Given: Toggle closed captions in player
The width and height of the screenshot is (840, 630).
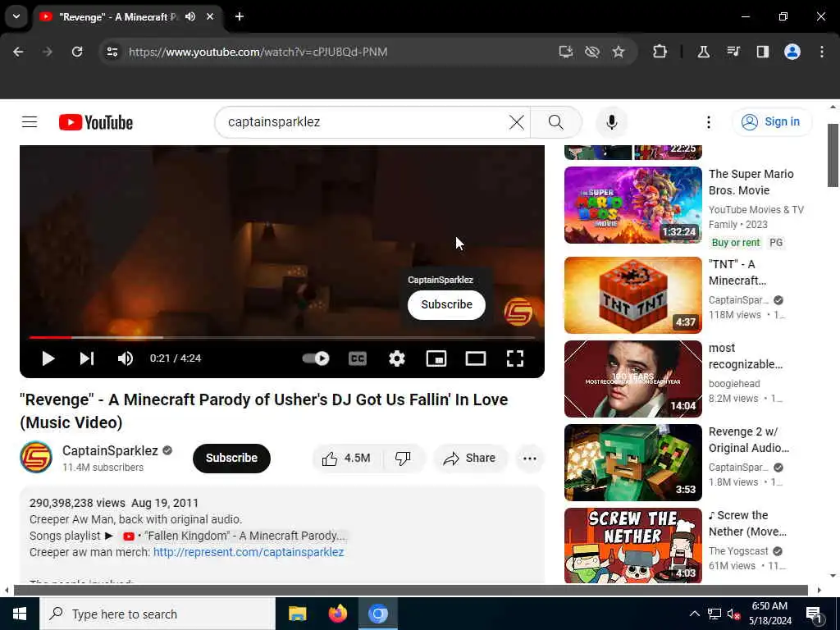Looking at the screenshot, I should click(x=358, y=358).
